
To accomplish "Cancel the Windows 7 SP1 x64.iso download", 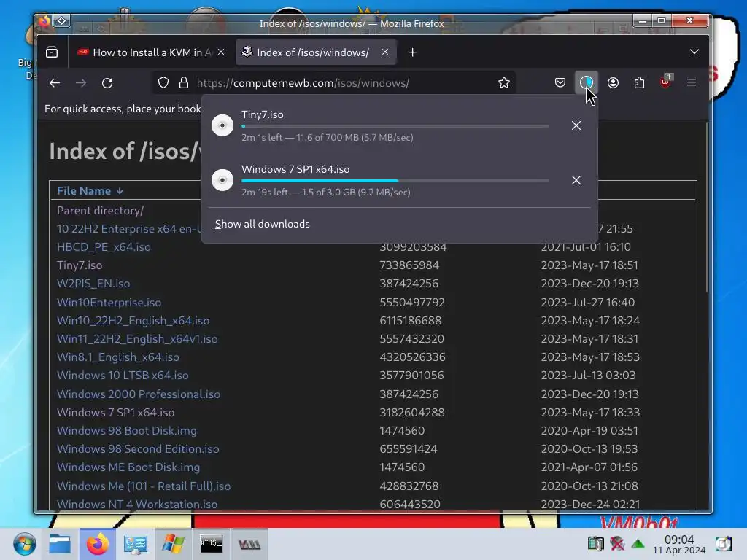I will point(576,180).
